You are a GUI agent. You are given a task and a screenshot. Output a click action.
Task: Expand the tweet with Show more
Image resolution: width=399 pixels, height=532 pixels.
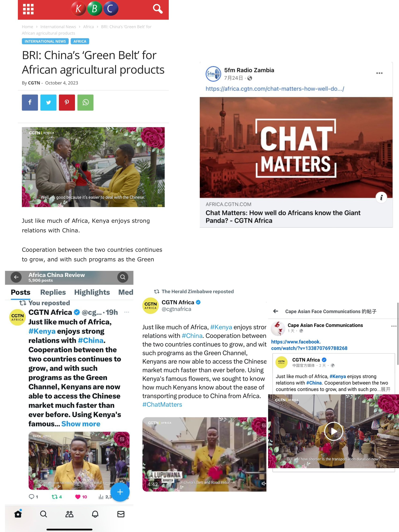(x=81, y=424)
